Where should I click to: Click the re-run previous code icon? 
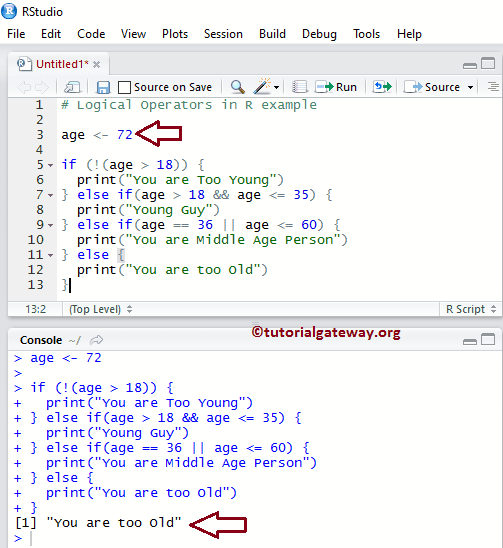click(x=382, y=86)
